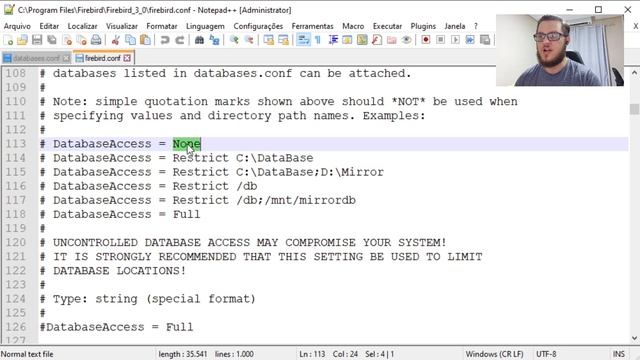Click the scrollbar down arrow

pos(634,338)
